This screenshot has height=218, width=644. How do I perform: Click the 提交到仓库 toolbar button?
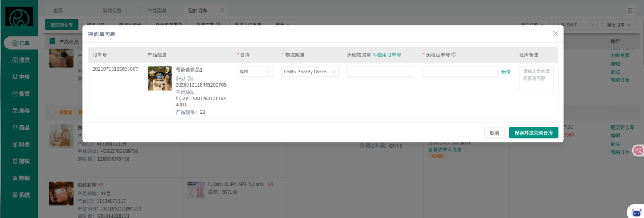point(61,24)
